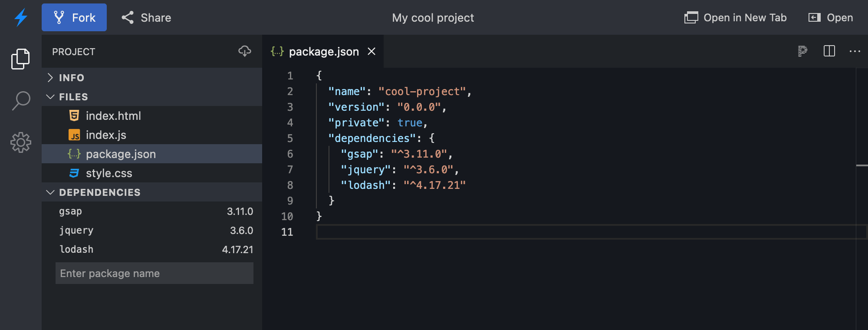Viewport: 868px width, 330px height.
Task: Open index.html in the file tree
Action: pyautogui.click(x=113, y=116)
